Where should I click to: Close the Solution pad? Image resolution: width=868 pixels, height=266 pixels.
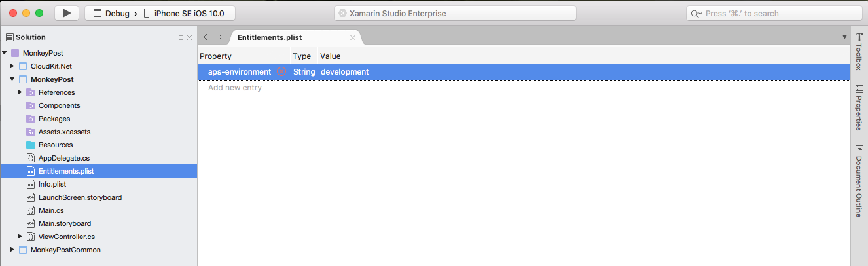(190, 38)
